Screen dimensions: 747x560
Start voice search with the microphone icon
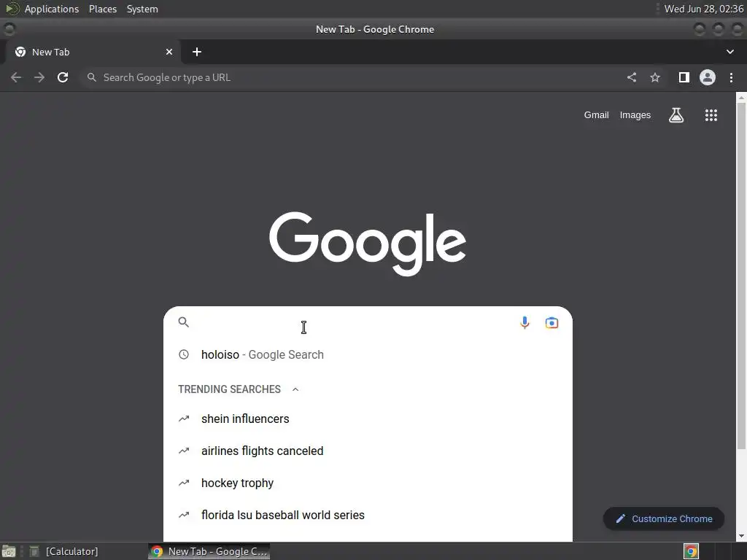[525, 322]
